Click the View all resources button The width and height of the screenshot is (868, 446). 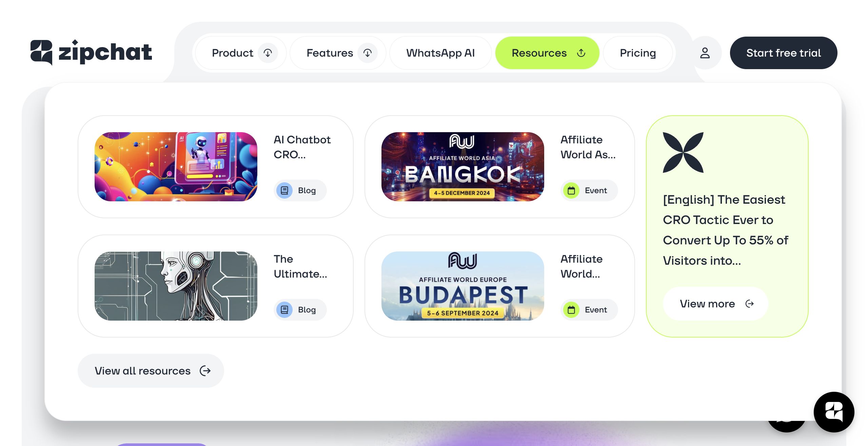(x=151, y=371)
